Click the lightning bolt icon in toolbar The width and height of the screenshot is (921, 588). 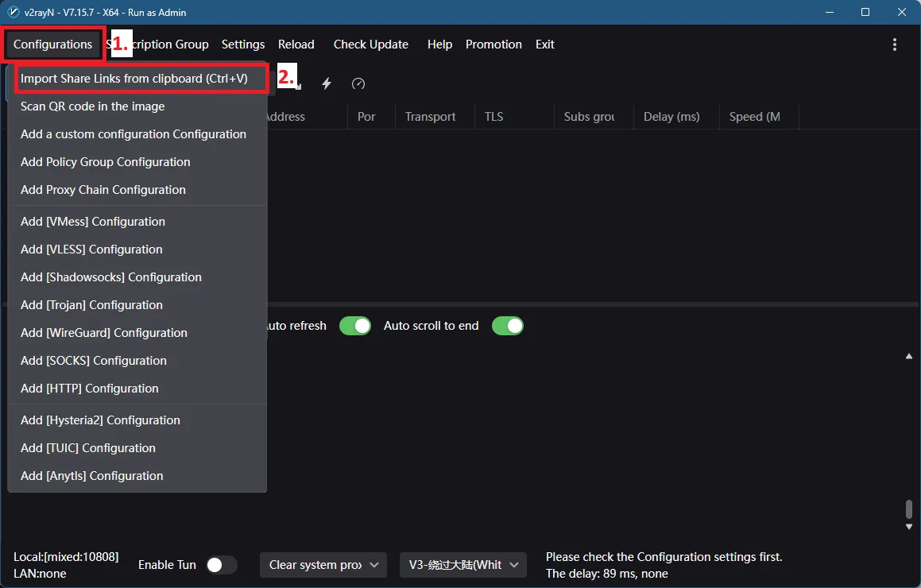point(327,83)
